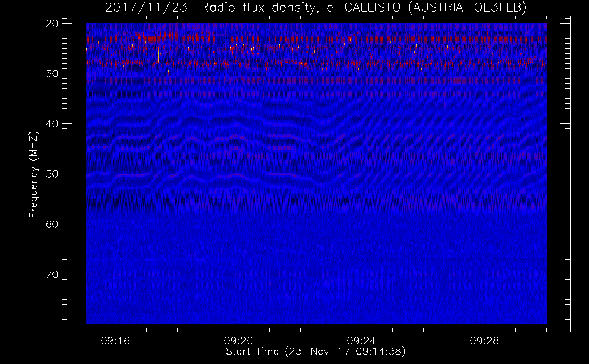Click the 09:20 time tick label
Viewport: 589px width, 364px height.
[239, 341]
